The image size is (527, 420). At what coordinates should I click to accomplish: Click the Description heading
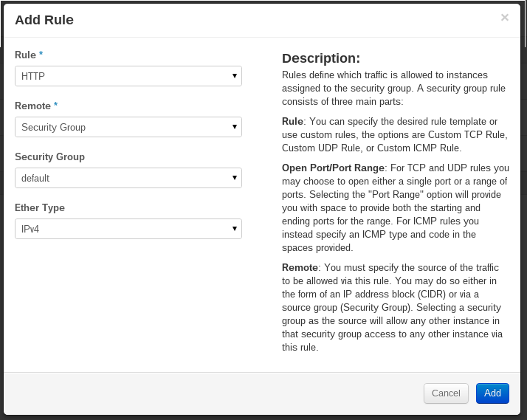[x=321, y=58]
